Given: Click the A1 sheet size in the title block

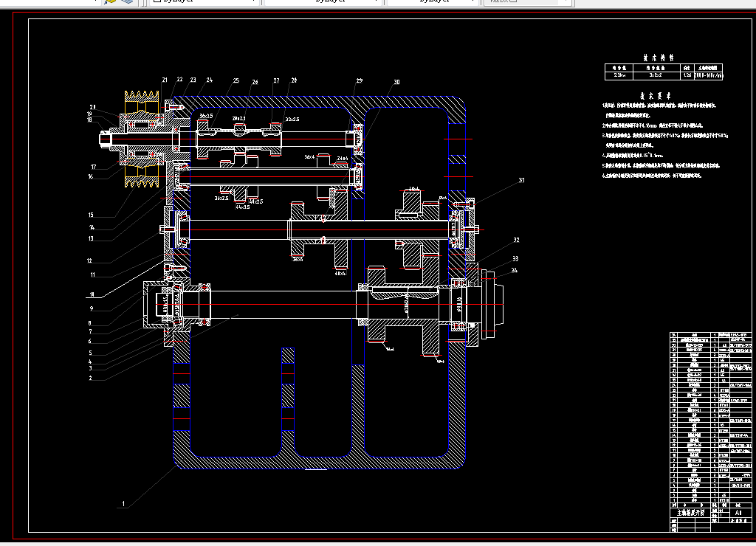Looking at the screenshot, I should point(738,513).
